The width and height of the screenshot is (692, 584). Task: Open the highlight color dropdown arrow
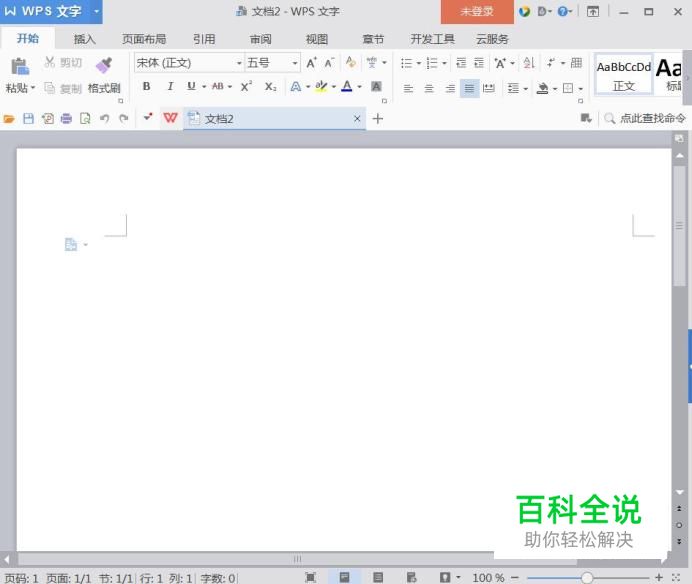point(334,87)
